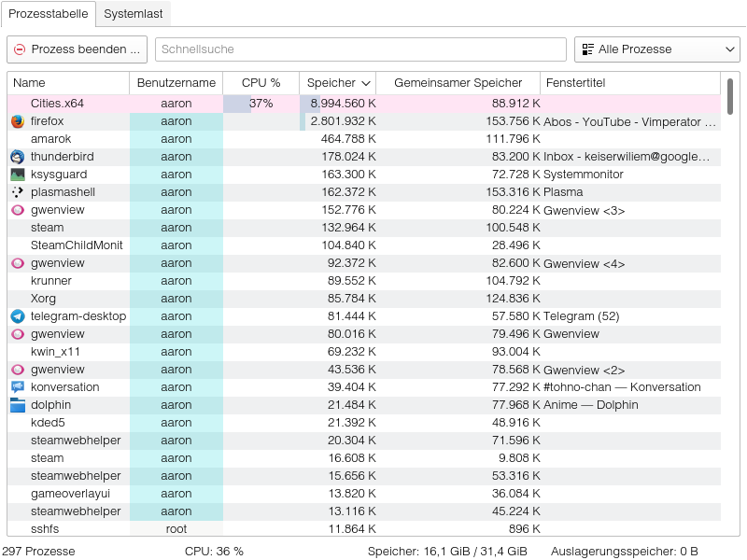Screen dimensions: 747x560
Task: Click the Telegram (52) window title
Action: [x=581, y=316]
